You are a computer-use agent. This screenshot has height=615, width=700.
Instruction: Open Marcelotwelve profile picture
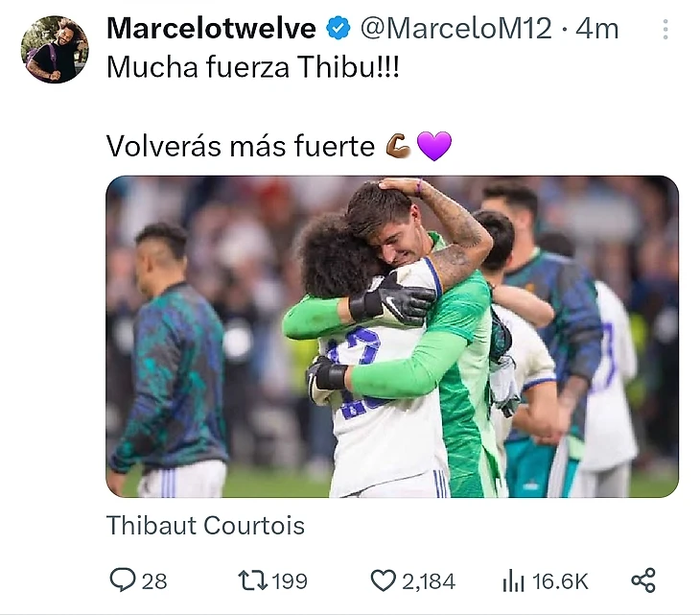[55, 50]
